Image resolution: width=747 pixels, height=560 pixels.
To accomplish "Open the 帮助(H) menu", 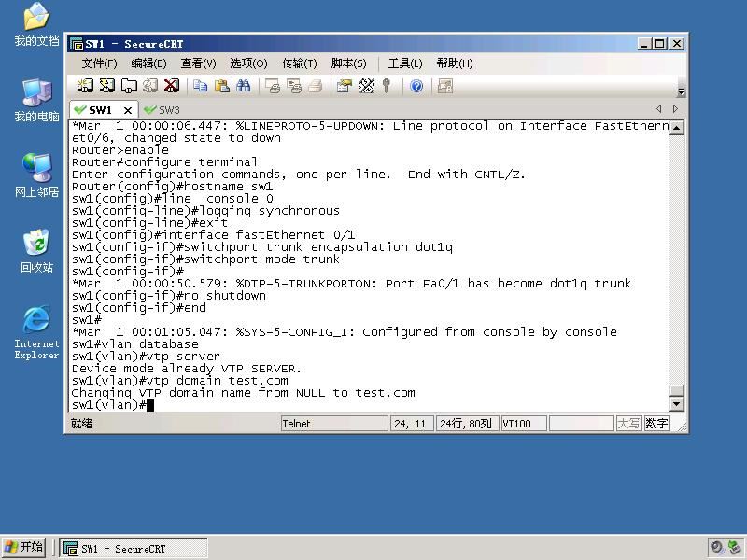I will click(x=455, y=63).
